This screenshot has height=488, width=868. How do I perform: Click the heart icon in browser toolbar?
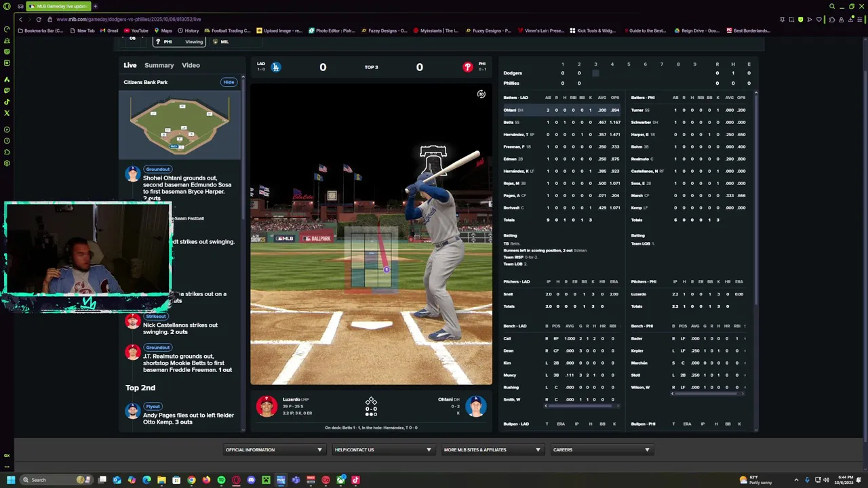pyautogui.click(x=819, y=20)
